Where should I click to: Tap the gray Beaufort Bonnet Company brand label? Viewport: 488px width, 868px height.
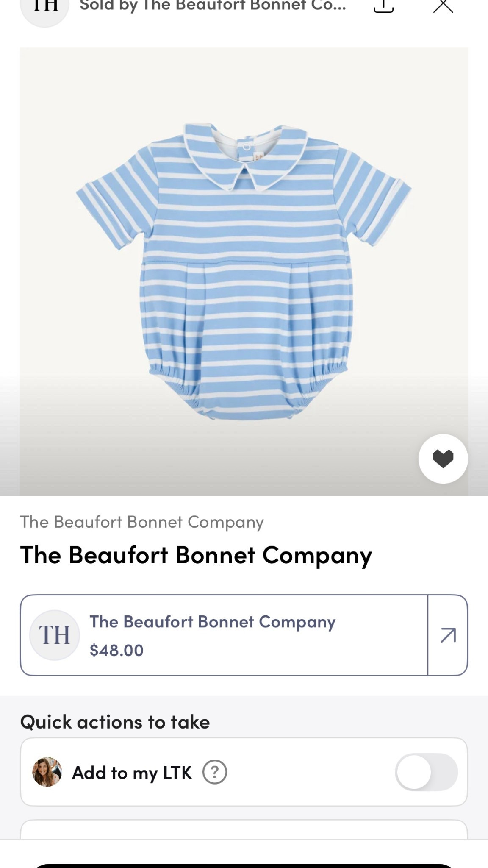(x=142, y=522)
